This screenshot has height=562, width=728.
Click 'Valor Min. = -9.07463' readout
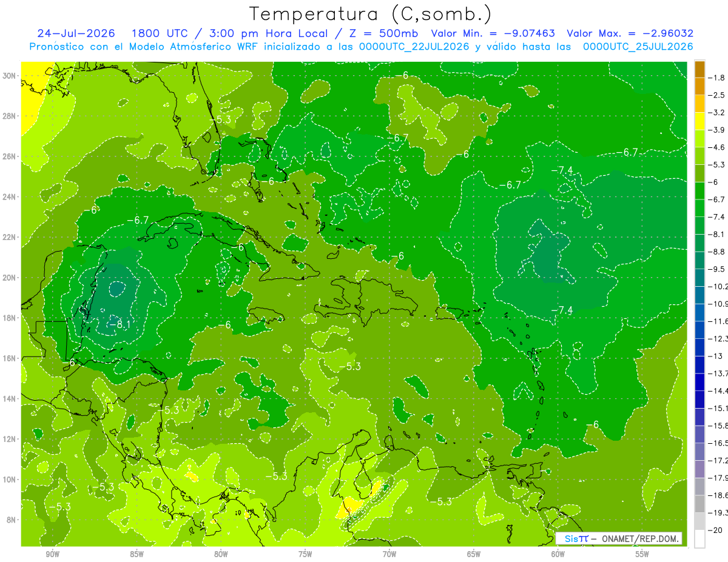(x=493, y=33)
